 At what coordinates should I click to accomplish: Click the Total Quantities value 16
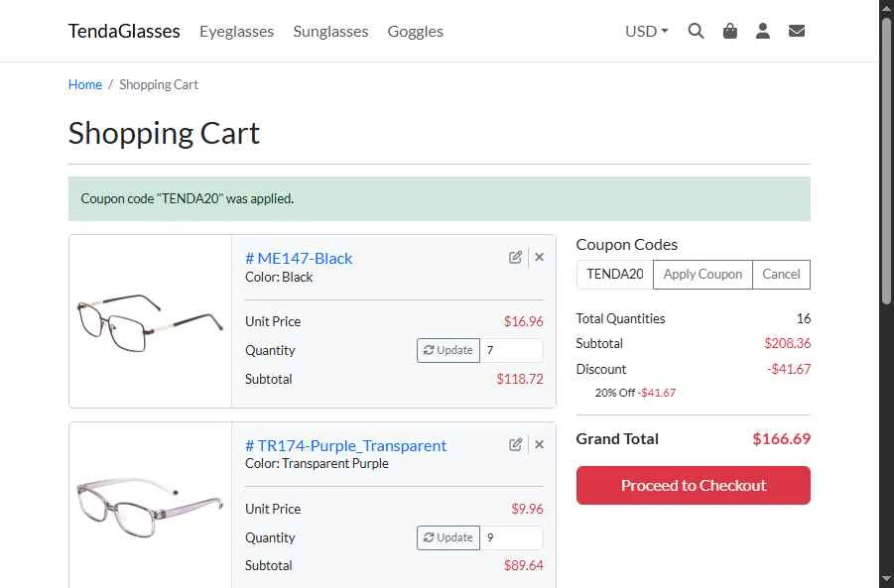click(x=804, y=318)
